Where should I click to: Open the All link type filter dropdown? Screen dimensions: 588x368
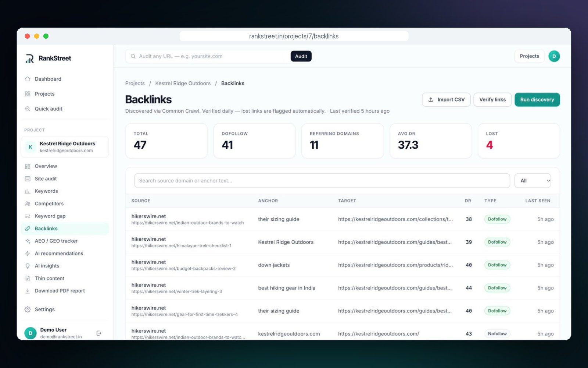click(533, 181)
